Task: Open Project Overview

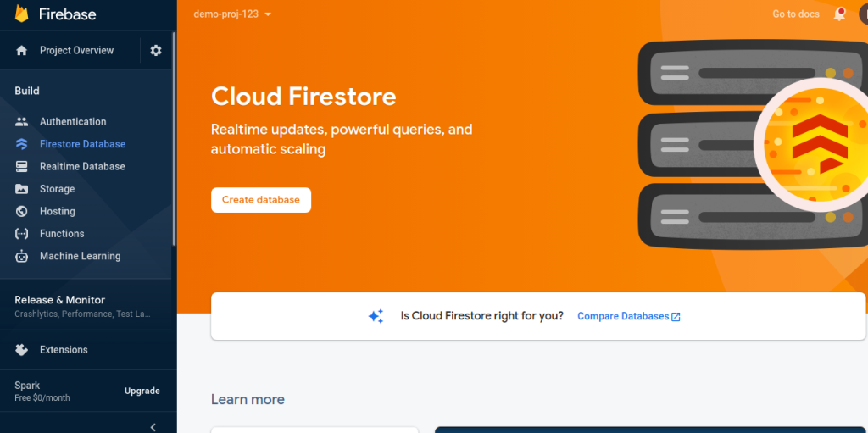Action: click(x=76, y=50)
